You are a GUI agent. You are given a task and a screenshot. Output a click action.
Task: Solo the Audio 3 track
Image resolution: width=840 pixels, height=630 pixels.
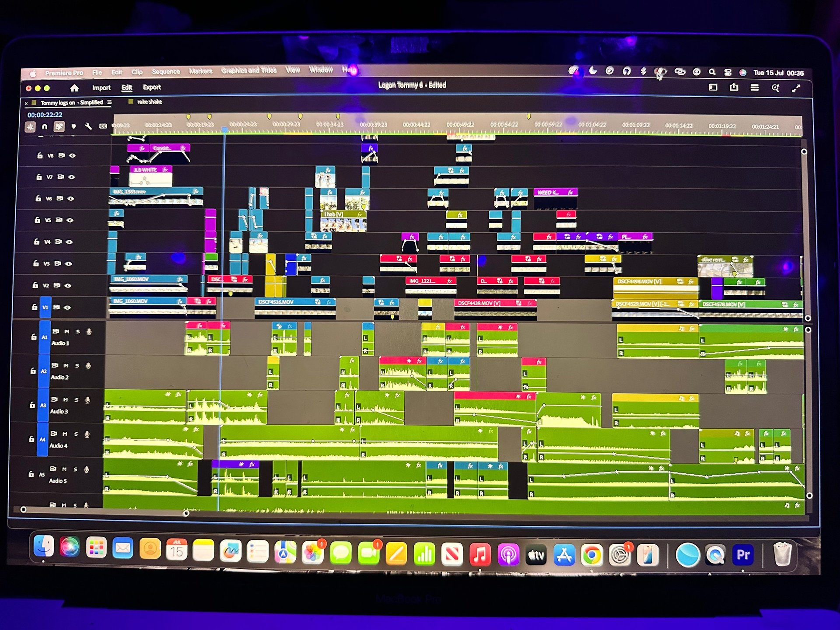76,400
